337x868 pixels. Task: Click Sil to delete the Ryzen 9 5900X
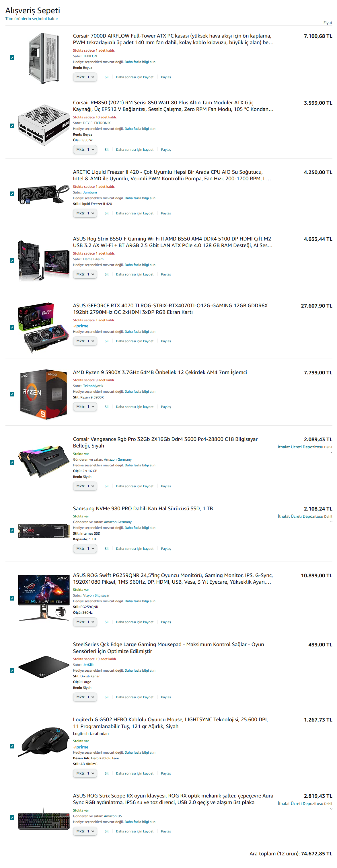coord(106,407)
